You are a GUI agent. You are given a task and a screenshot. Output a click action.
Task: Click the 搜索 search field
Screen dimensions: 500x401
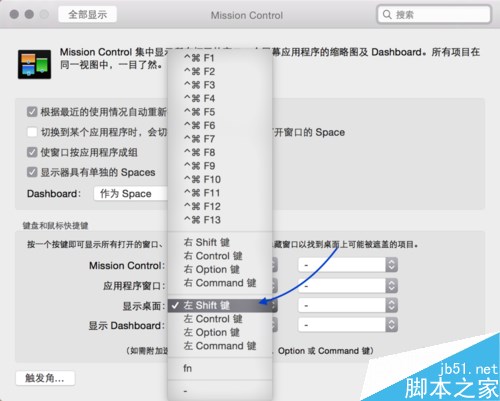434,14
